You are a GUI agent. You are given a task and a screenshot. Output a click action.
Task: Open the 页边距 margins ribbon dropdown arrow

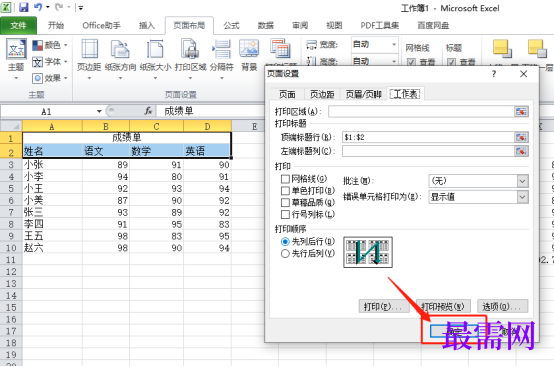click(89, 78)
